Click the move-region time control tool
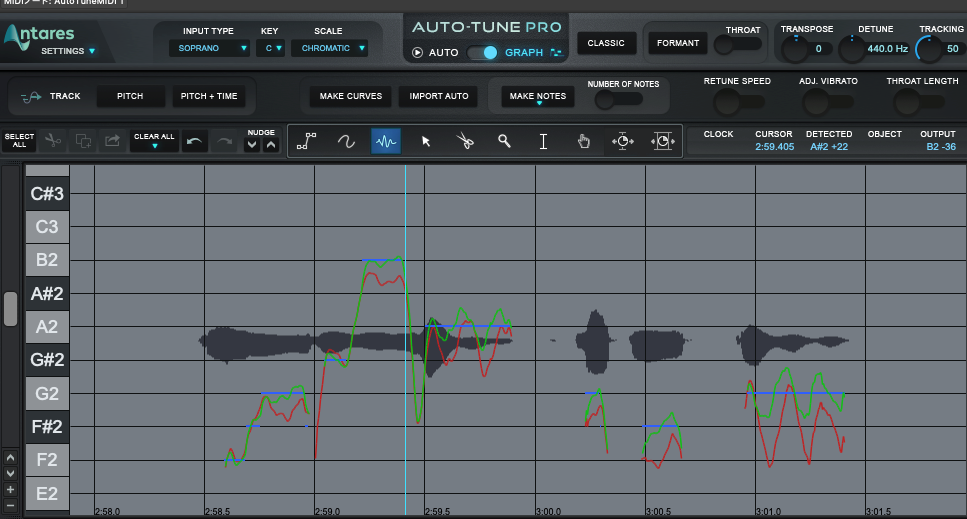 [662, 141]
